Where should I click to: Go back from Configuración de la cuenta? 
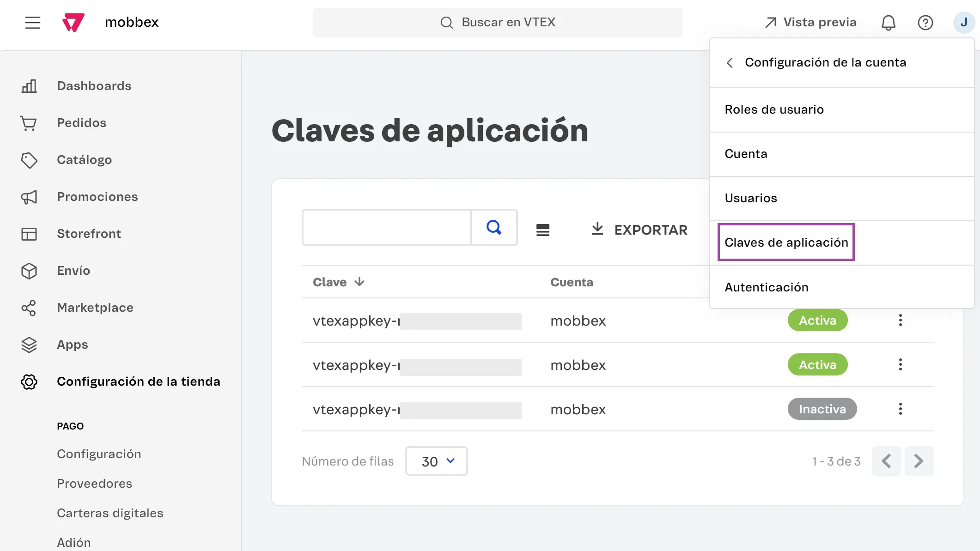pos(730,62)
